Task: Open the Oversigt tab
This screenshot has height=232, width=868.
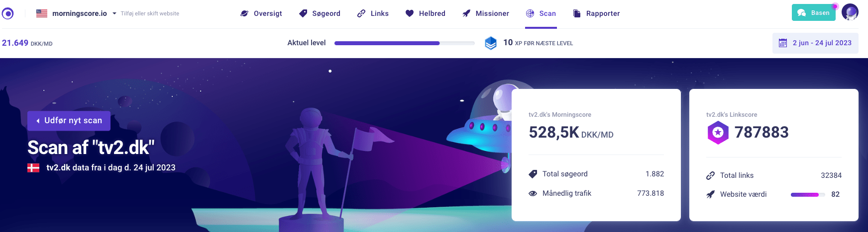Action: pyautogui.click(x=261, y=13)
